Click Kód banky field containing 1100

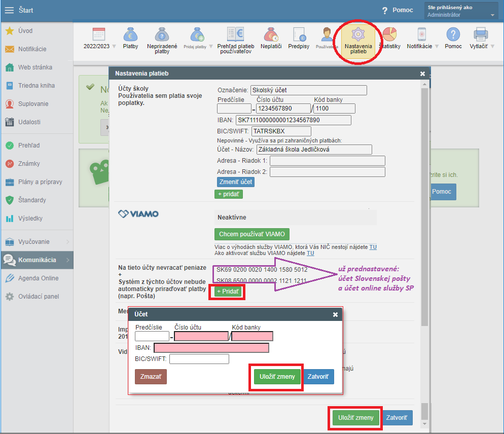[334, 108]
